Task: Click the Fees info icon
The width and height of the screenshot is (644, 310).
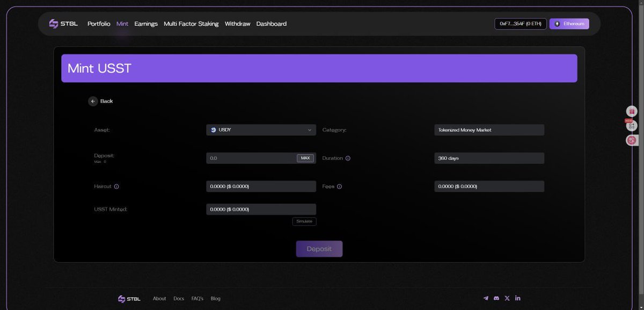Action: 339,186
